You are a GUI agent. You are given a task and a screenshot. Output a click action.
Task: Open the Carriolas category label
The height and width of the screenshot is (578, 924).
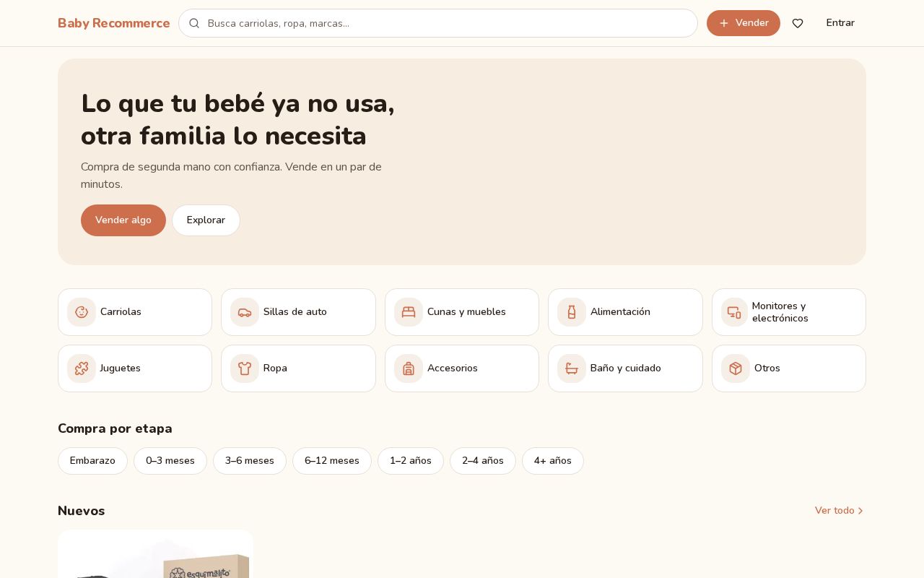coord(121,312)
